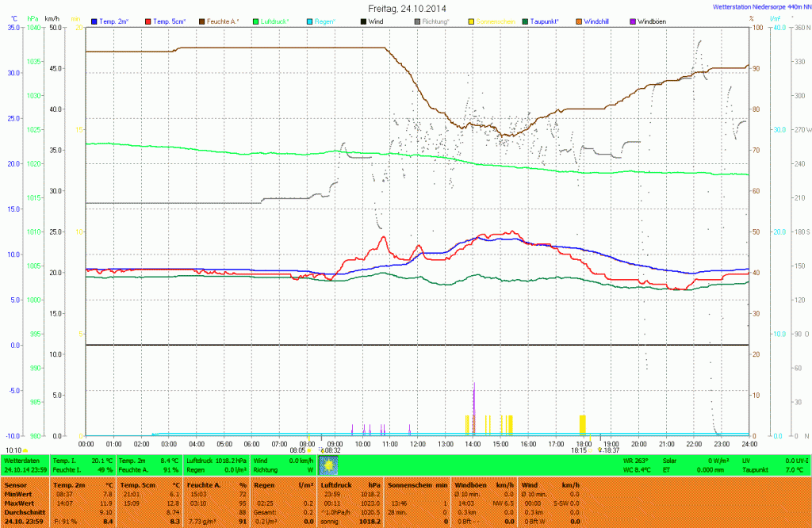812x528 pixels.
Task: Select the cyan Regen legend square
Action: [x=311, y=21]
